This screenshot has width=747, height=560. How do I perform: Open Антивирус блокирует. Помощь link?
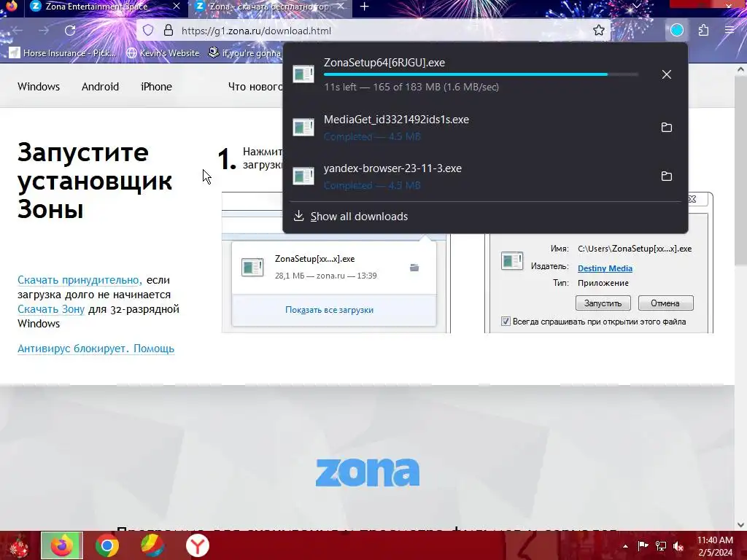[96, 349]
